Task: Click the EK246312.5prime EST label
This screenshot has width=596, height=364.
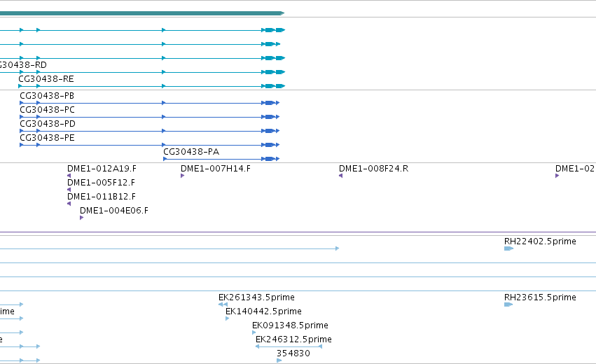Action: [x=293, y=339]
